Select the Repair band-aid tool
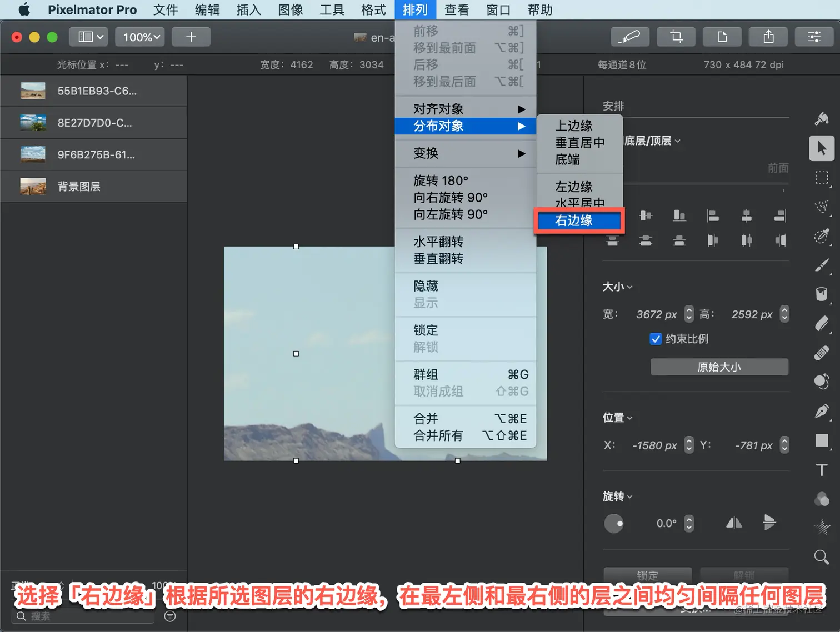This screenshot has height=632, width=840. (x=822, y=353)
